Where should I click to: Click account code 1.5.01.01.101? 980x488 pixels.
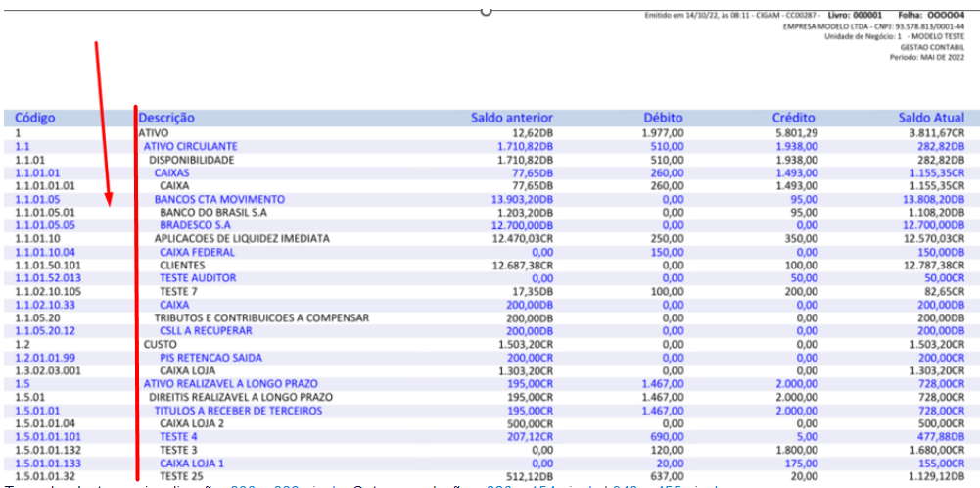46,437
